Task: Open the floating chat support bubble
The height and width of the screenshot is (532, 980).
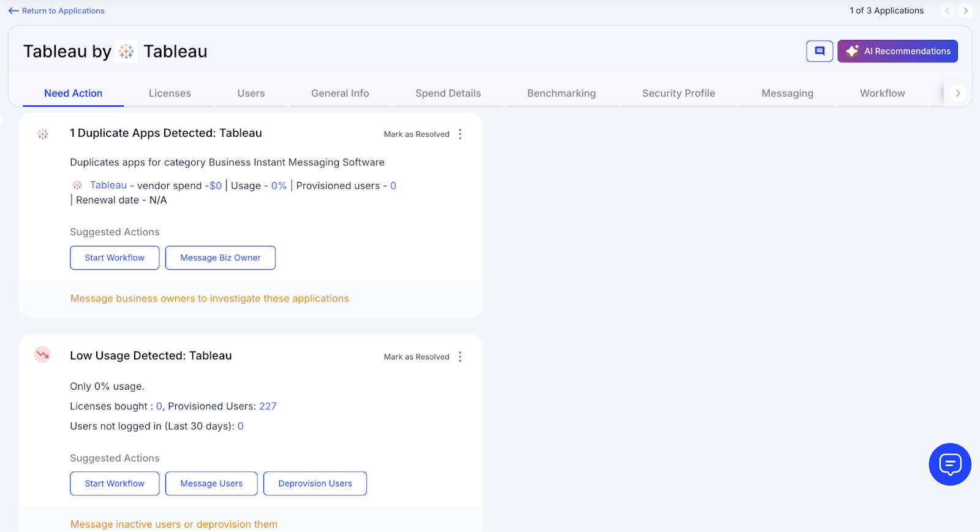Action: pos(950,465)
